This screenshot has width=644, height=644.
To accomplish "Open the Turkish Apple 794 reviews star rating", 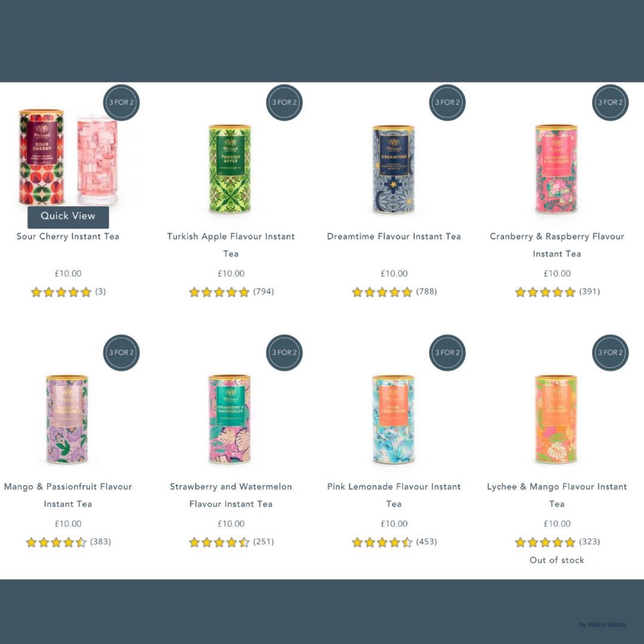I will pos(231,292).
